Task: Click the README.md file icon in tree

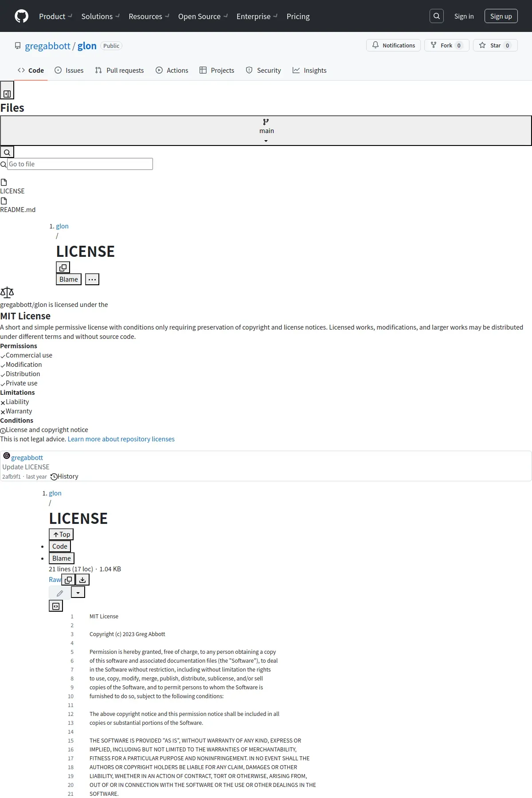Action: (4, 201)
